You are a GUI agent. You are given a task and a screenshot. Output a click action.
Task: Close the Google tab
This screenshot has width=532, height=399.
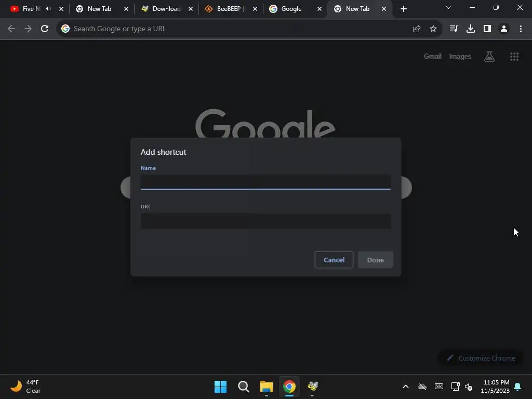[320, 9]
